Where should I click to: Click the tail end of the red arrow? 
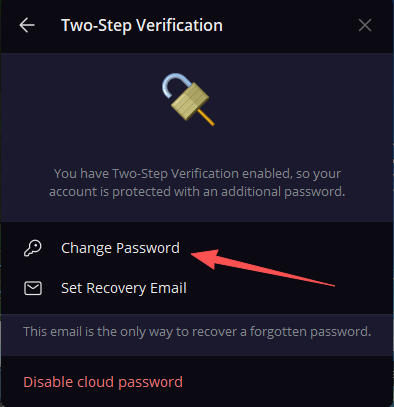pos(328,284)
